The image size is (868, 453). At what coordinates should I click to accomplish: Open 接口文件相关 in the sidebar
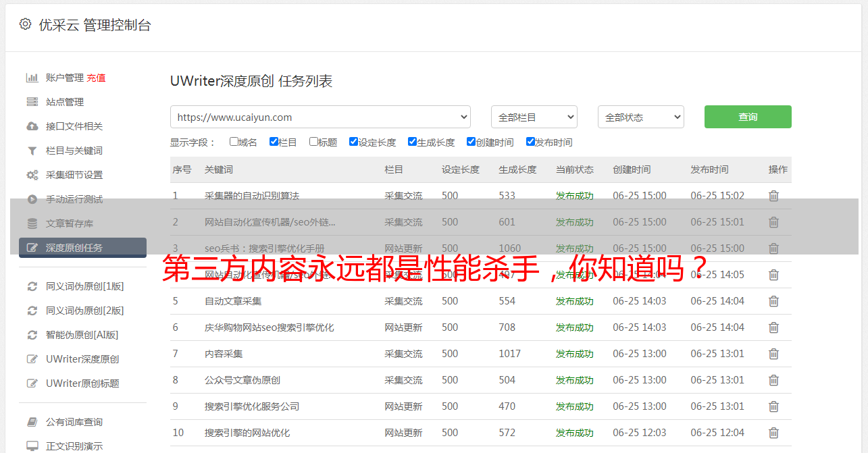tap(74, 126)
